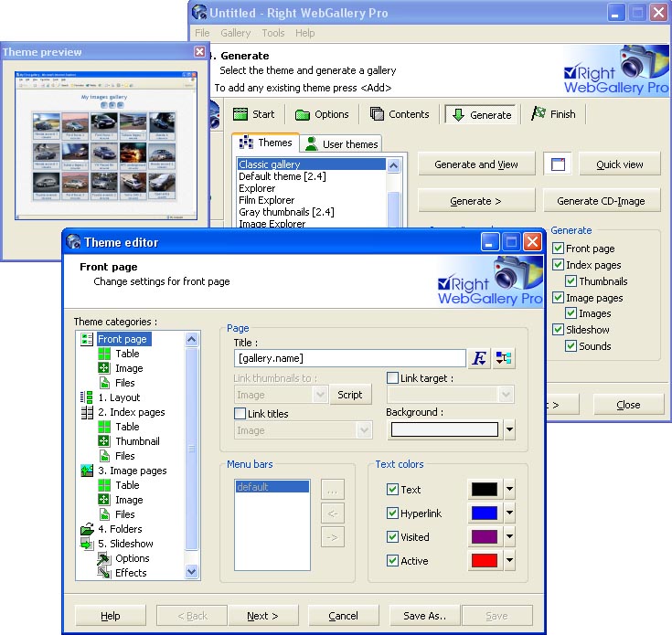Switch to the User themes tab
672x635 pixels.
point(340,144)
